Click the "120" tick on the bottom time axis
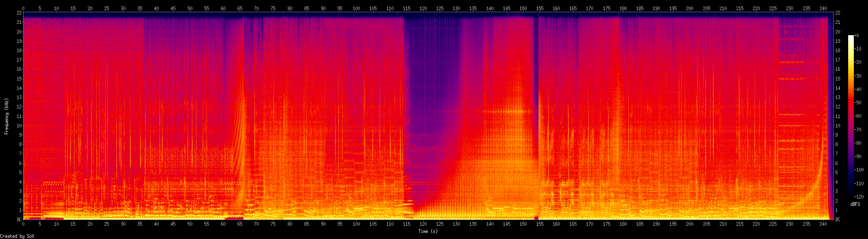Image resolution: width=868 pixels, height=239 pixels. 423,224
